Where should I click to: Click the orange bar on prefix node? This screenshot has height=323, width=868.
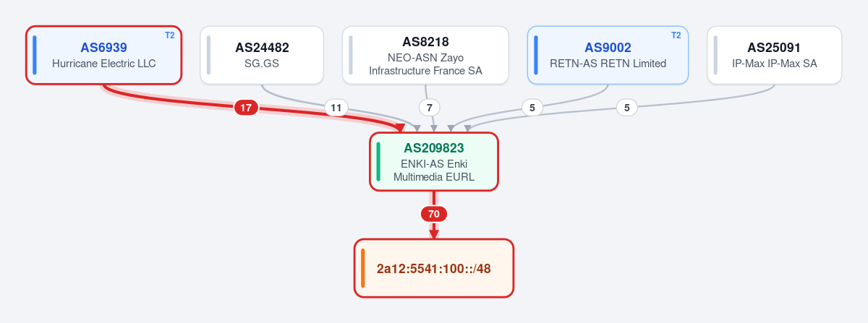pos(363,268)
